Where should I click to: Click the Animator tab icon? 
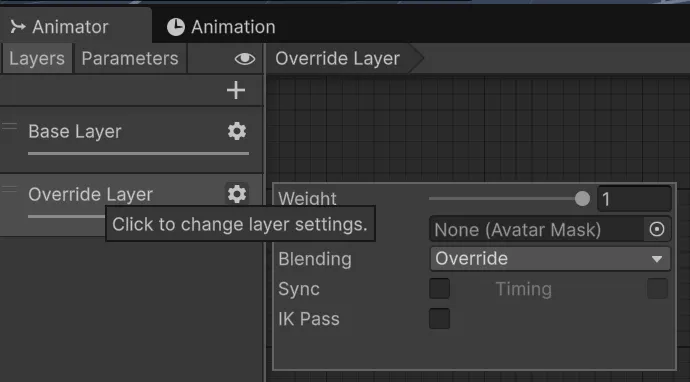18,26
